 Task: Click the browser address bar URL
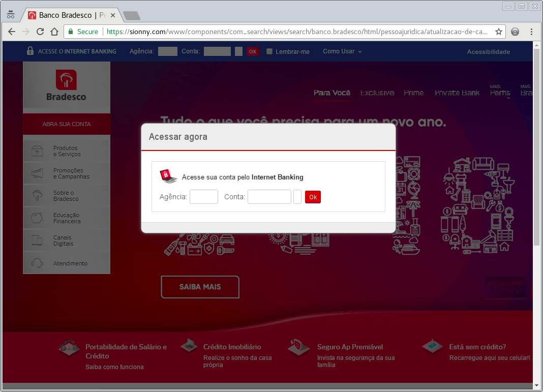pos(296,32)
